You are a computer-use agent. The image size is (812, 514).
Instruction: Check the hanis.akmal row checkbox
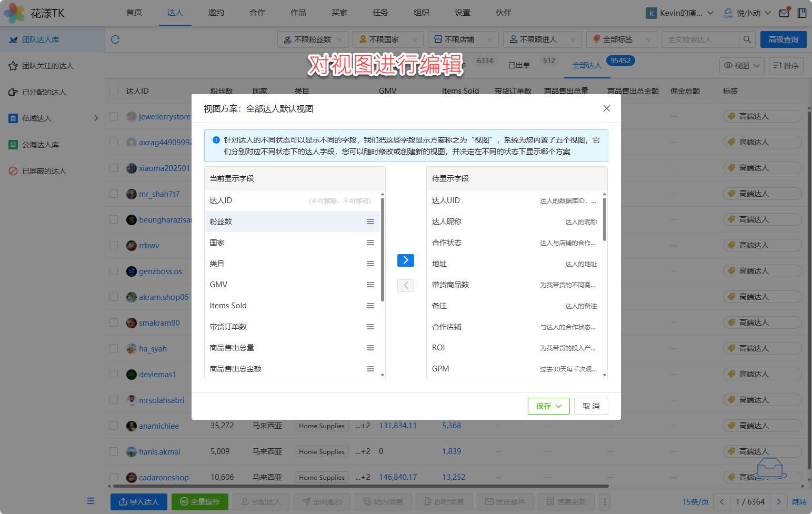[x=114, y=451]
